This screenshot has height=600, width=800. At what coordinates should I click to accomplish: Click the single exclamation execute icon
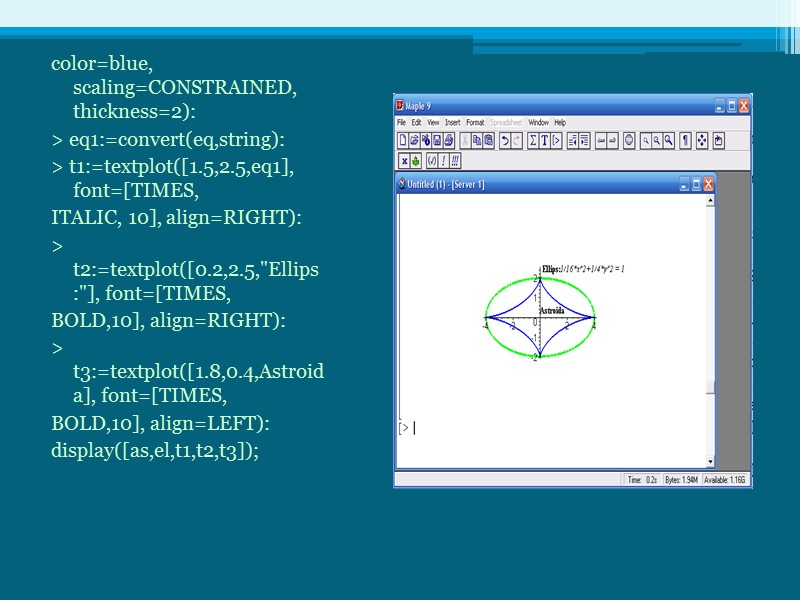(443, 161)
